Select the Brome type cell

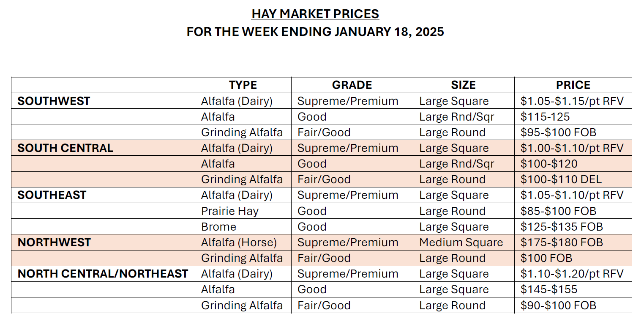[218, 227]
